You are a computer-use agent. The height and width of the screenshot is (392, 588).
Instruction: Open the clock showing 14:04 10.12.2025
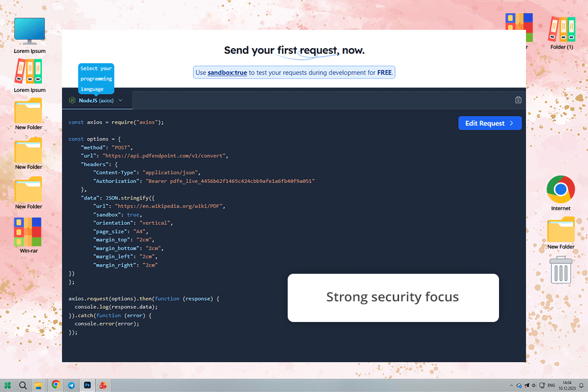tap(567, 386)
